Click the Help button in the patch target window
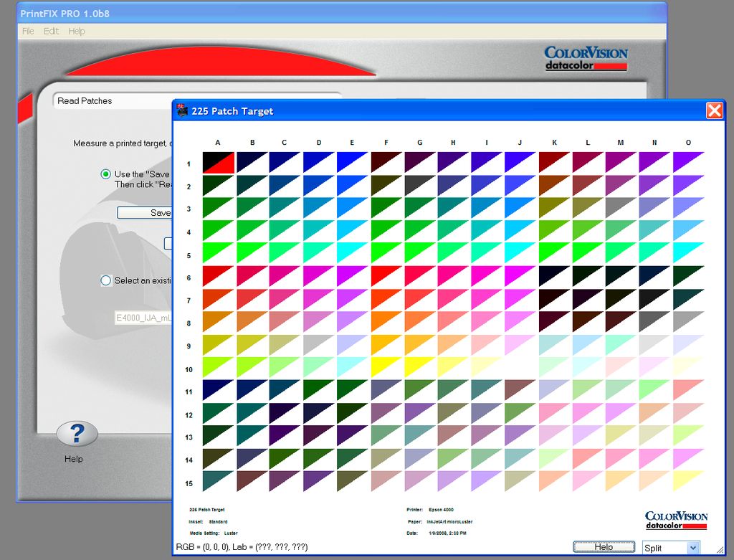This screenshot has height=560, width=734. 604,547
